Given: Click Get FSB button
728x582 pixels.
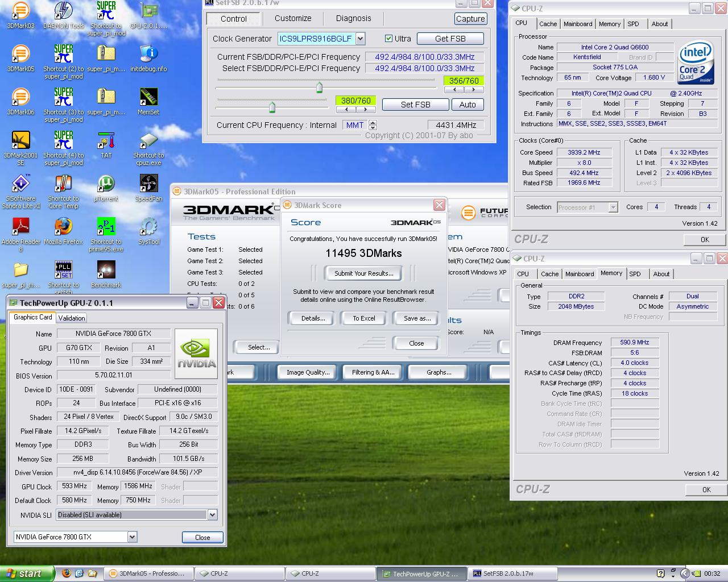Looking at the screenshot, I should (450, 39).
